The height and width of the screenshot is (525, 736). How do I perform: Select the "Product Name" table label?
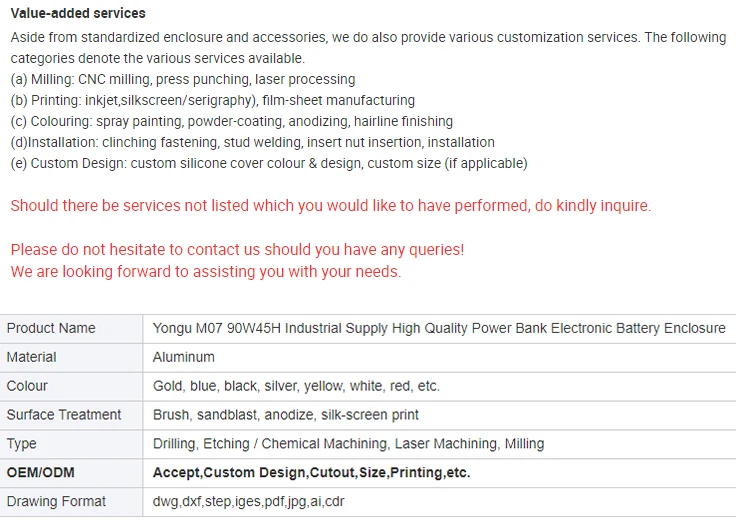pyautogui.click(x=51, y=328)
